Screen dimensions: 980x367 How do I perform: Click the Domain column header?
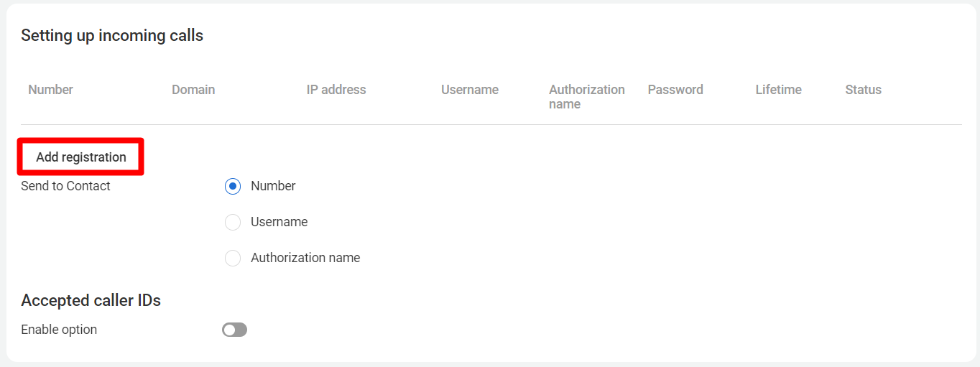(x=193, y=90)
